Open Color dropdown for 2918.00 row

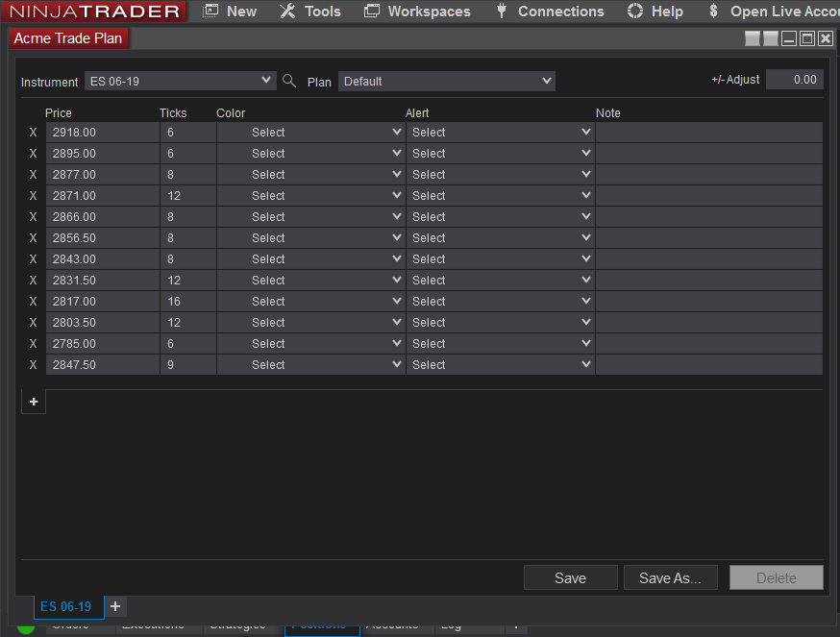[310, 133]
